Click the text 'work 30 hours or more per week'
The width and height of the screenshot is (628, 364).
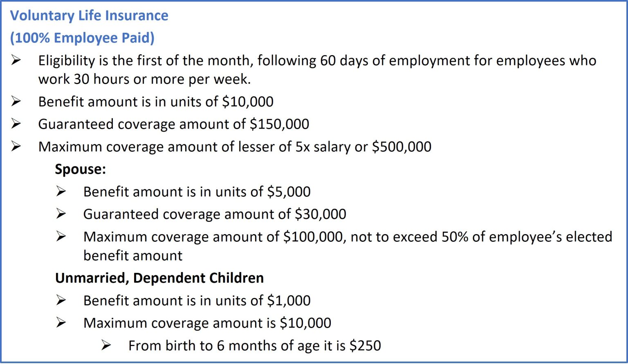tap(143, 79)
